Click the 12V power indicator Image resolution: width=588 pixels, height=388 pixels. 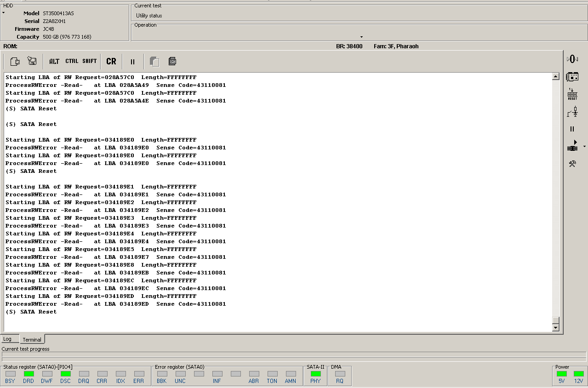[x=578, y=374]
